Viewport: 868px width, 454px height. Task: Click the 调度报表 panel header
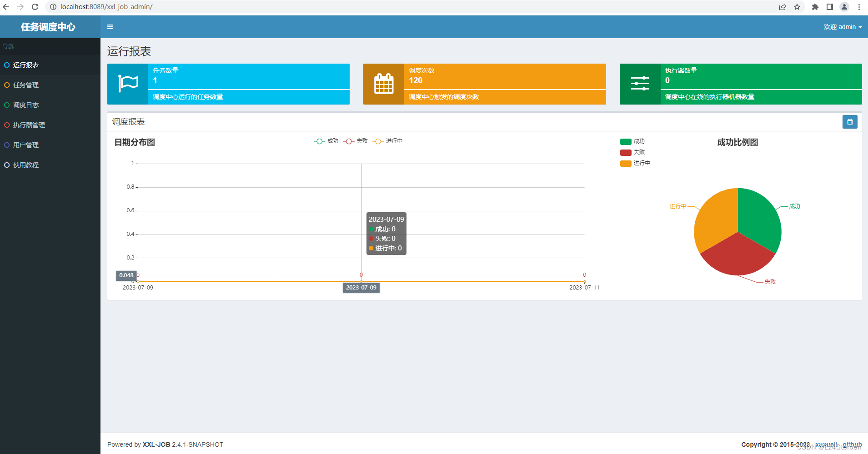(128, 122)
